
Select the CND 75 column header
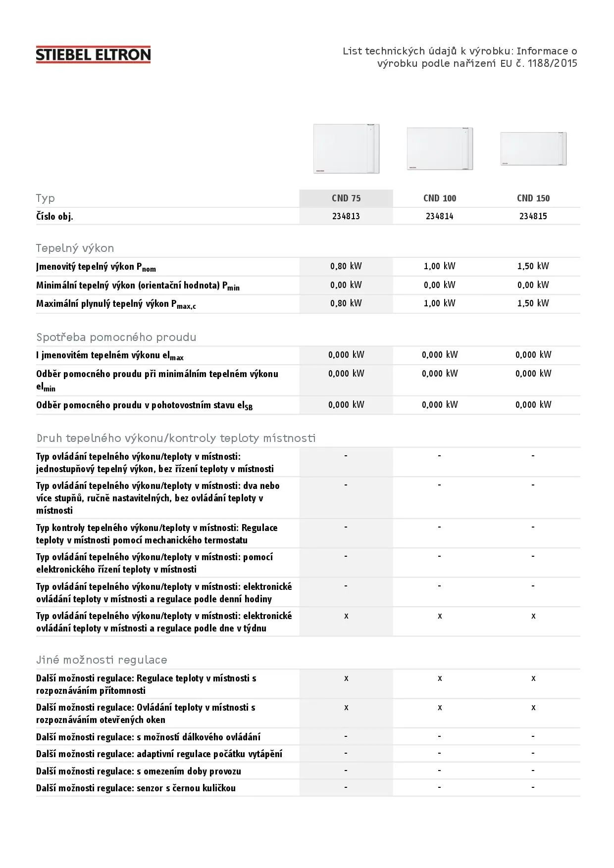coord(346,198)
